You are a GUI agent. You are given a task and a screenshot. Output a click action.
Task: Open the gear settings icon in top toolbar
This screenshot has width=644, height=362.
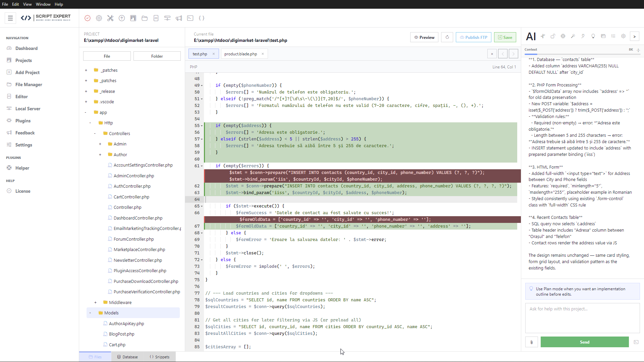tap(99, 18)
